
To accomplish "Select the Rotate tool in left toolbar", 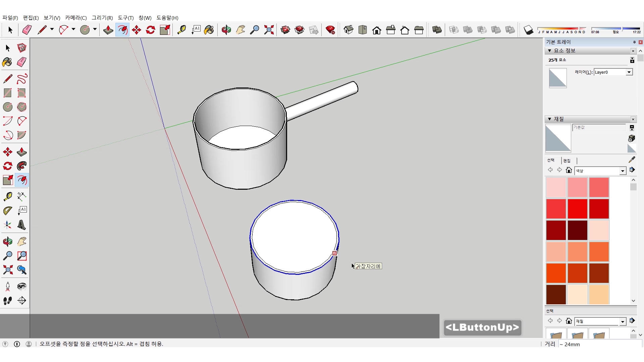I will pyautogui.click(x=8, y=166).
